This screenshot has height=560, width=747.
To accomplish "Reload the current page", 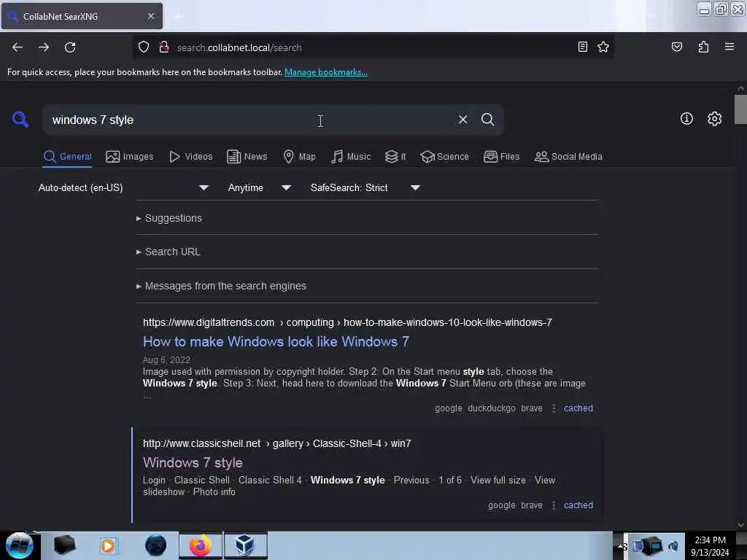I will (70, 47).
